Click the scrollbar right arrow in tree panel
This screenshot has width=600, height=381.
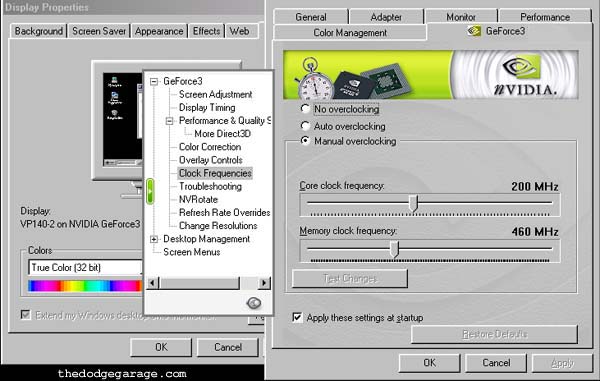pyautogui.click(x=264, y=283)
